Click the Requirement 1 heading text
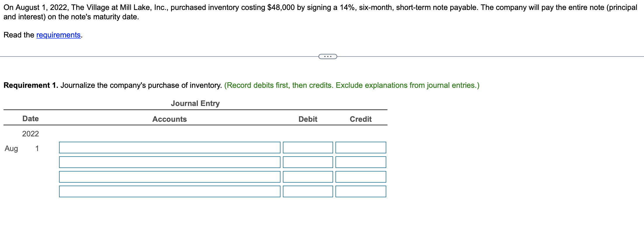 pos(31,85)
